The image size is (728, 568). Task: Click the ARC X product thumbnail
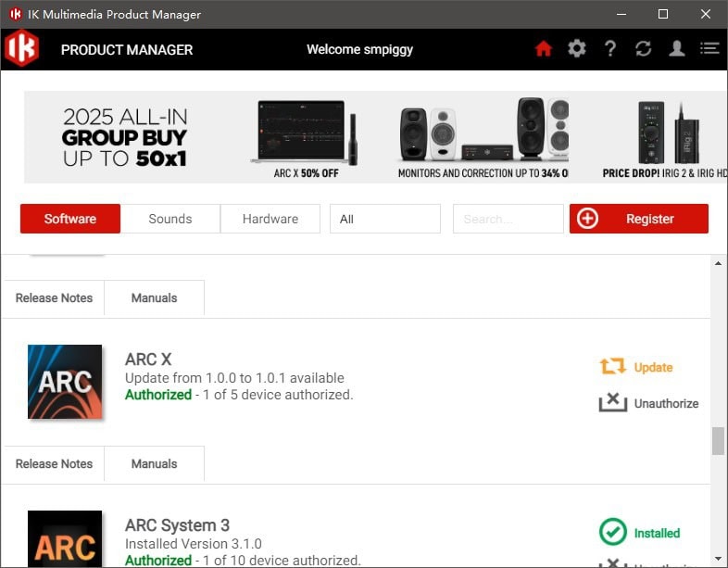(65, 382)
